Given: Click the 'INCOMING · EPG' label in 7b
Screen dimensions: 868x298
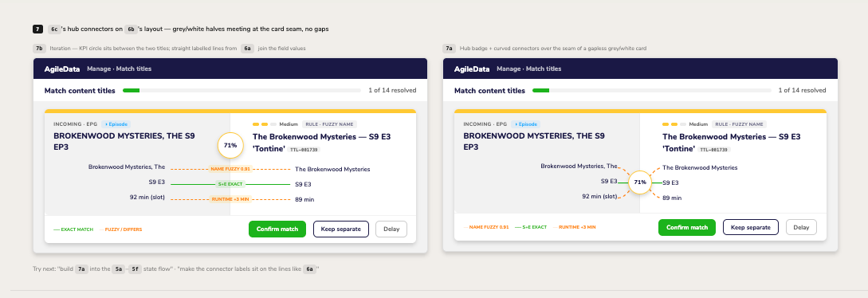Looking at the screenshot, I should point(75,124).
